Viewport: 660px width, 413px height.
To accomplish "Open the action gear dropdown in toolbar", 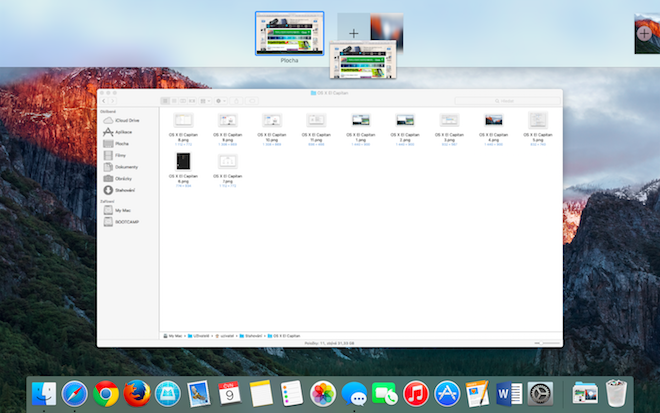I will 221,100.
